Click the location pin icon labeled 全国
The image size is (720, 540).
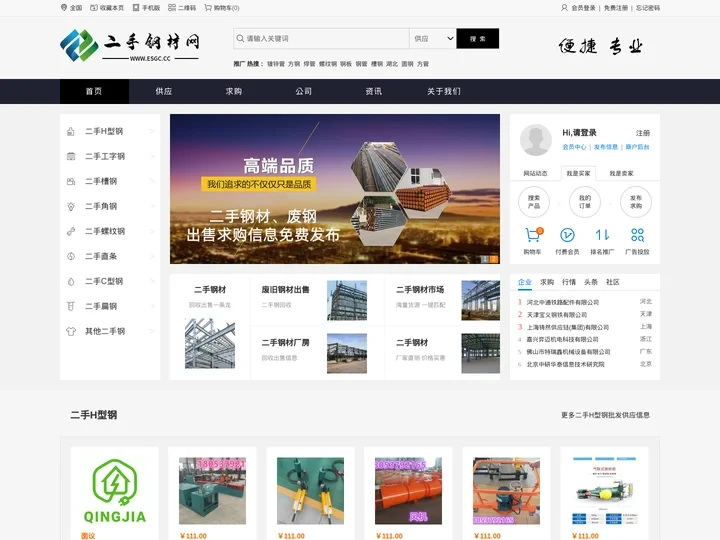coord(64,8)
